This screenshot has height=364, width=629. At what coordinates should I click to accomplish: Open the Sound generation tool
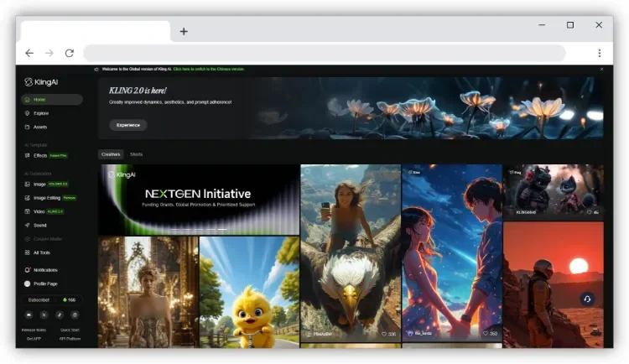pos(40,225)
